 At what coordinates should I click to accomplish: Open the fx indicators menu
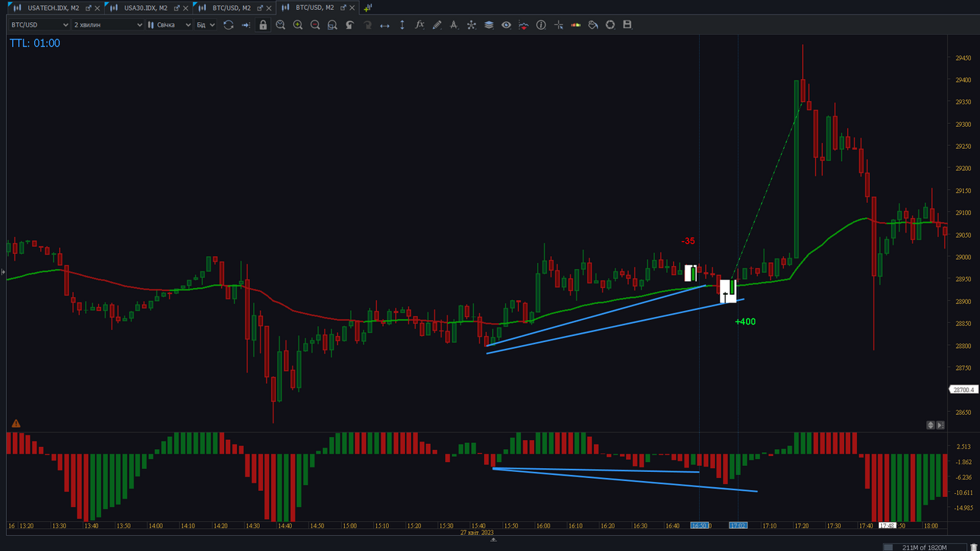pyautogui.click(x=419, y=25)
